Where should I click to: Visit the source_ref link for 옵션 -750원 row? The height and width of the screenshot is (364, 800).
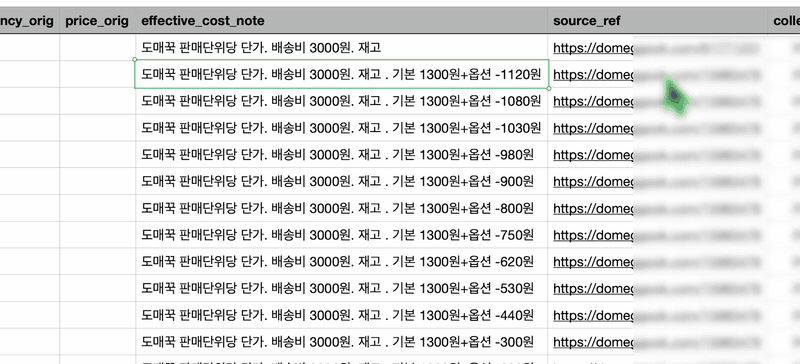click(x=656, y=235)
